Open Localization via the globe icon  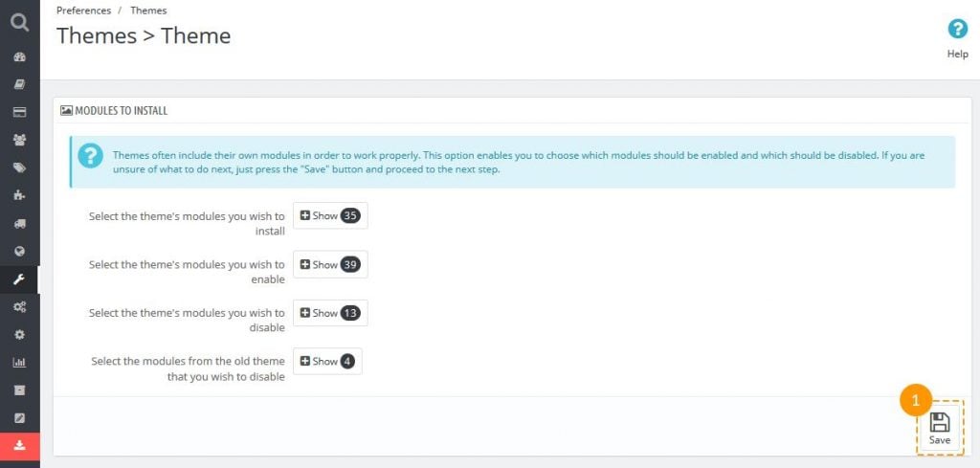point(19,252)
